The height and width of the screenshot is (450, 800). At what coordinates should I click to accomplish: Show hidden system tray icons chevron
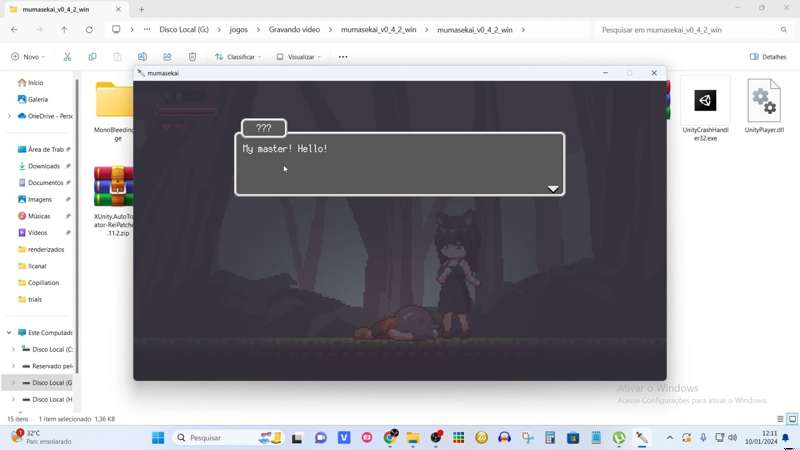669,437
